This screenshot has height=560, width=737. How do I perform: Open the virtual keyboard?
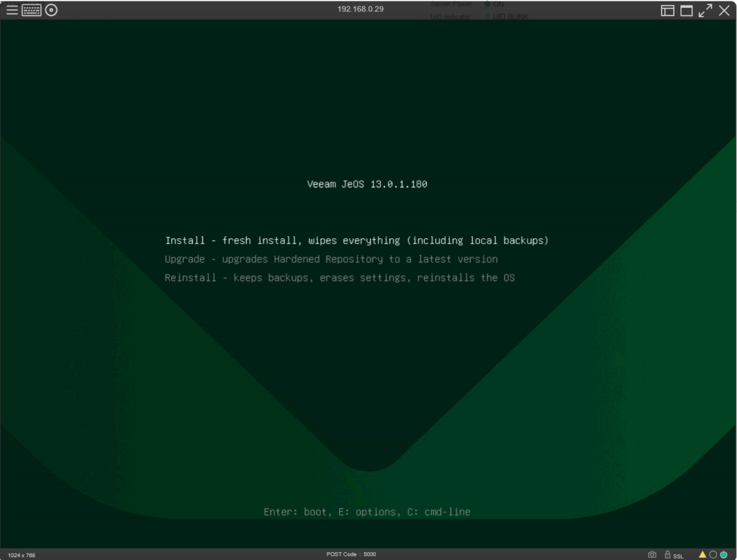[x=32, y=10]
